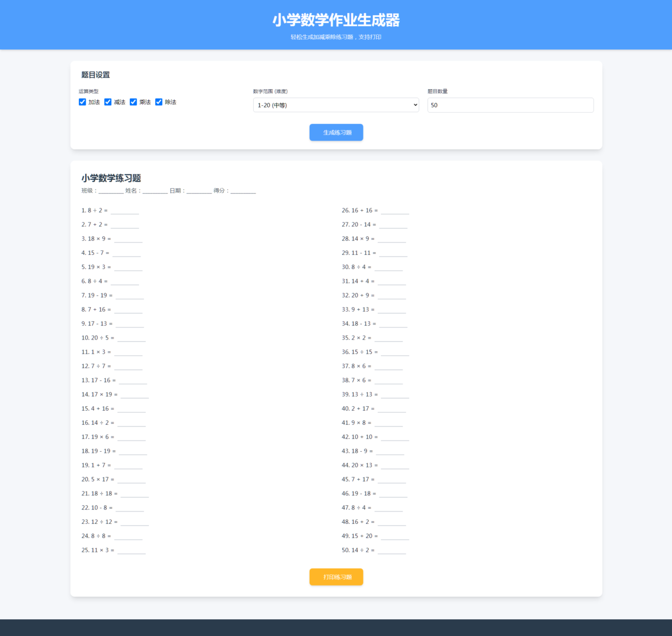The width and height of the screenshot is (672, 636).
Task: Uncheck the 减法 checkbox
Action: [x=108, y=102]
